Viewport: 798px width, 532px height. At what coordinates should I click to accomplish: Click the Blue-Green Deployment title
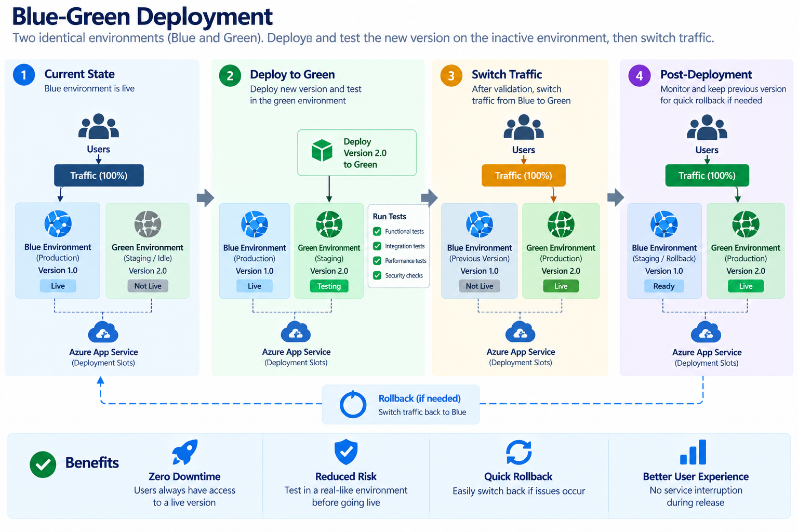[x=142, y=17]
